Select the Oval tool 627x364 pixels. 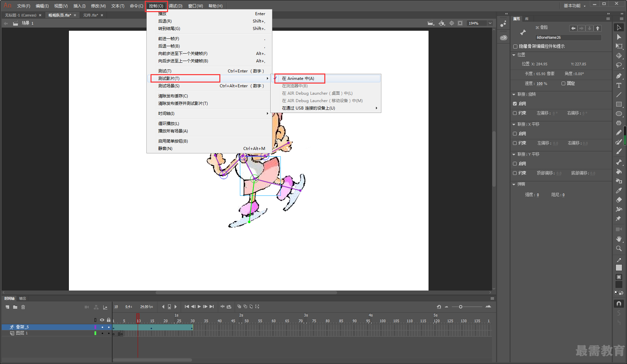[619, 114]
